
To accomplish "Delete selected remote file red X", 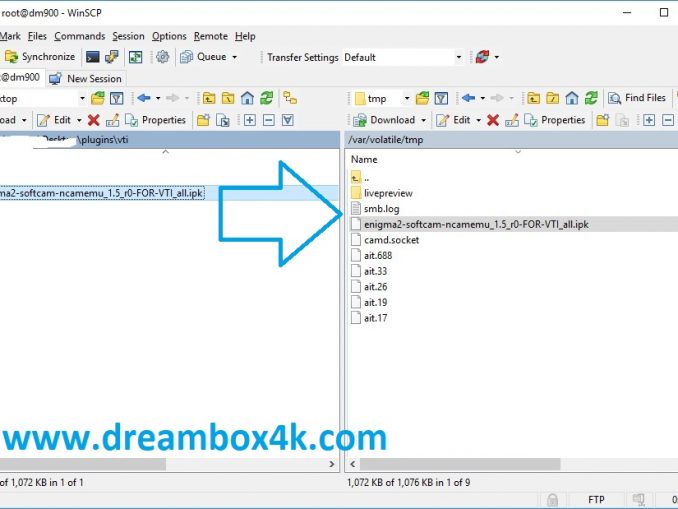I will pos(493,120).
